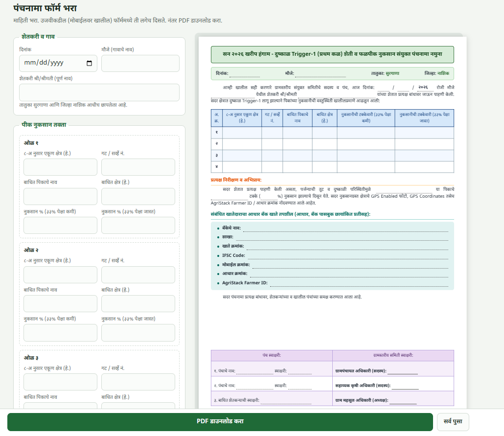Click ओळ २ loss above 33% field
This screenshot has height=436, width=504.
point(138,332)
